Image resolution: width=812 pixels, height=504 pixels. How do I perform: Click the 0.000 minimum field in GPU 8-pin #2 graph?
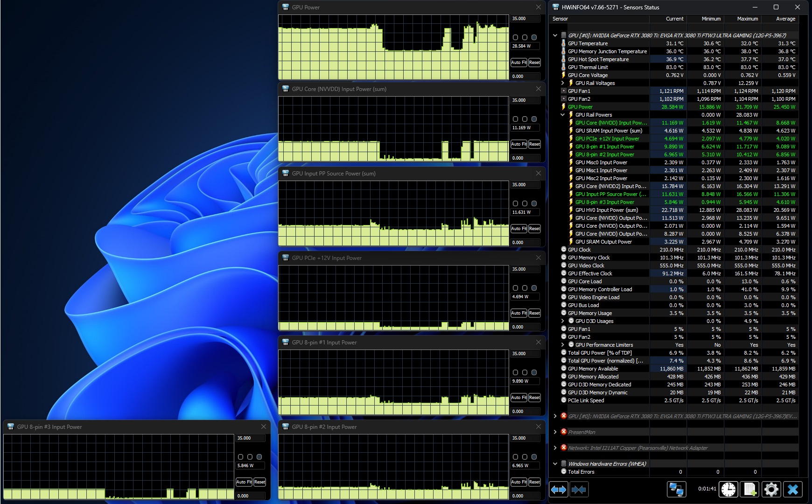tap(525, 496)
